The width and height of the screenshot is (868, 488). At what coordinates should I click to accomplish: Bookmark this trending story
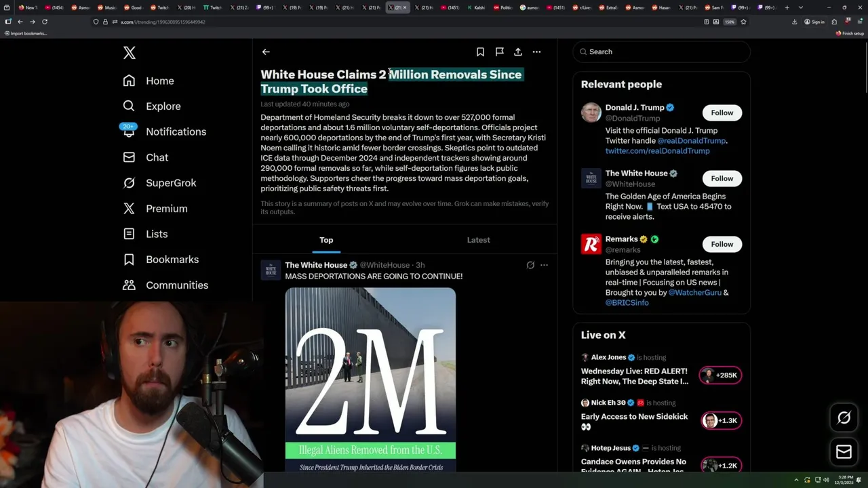(x=480, y=52)
